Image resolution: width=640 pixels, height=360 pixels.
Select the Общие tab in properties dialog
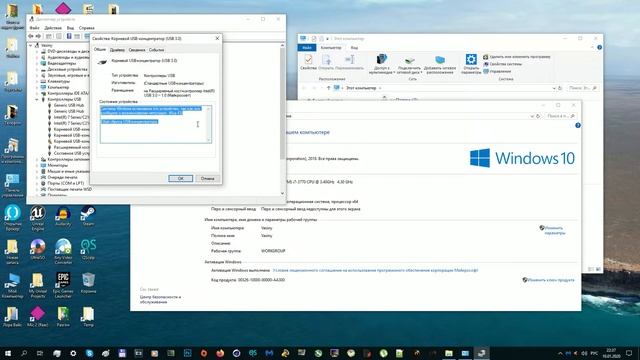pos(100,49)
